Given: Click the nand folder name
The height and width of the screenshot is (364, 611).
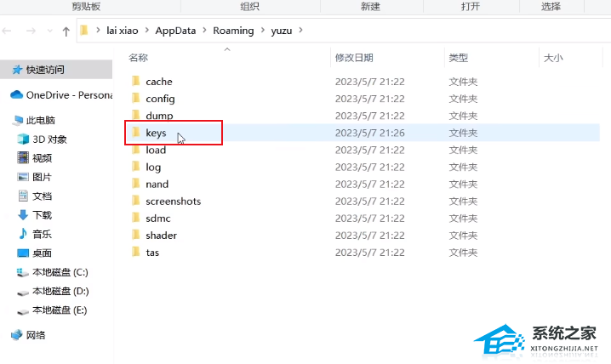Looking at the screenshot, I should pyautogui.click(x=157, y=185).
